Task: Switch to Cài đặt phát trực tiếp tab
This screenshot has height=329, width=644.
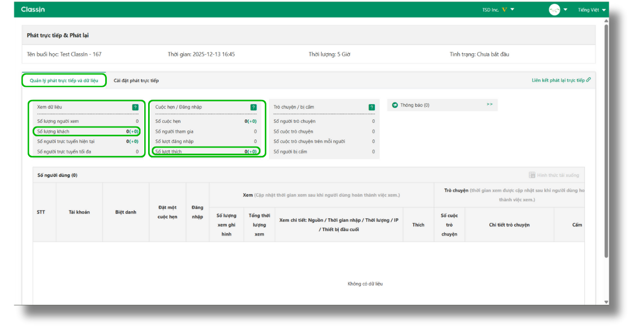Action: pos(136,81)
